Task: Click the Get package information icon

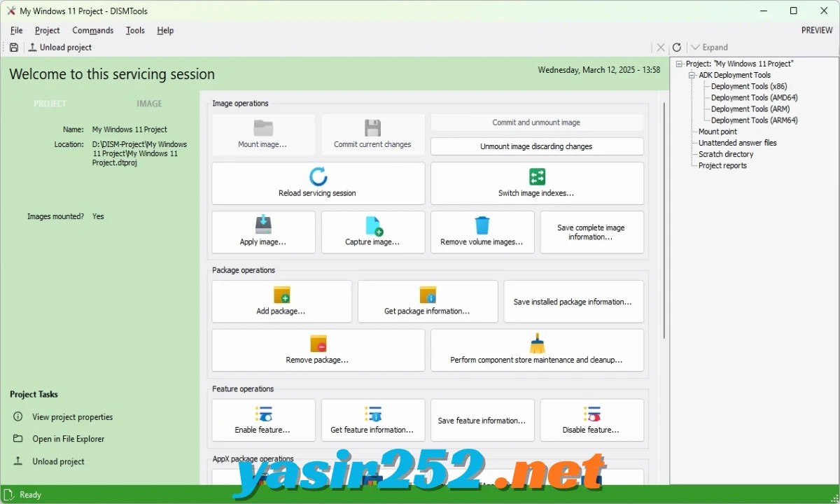Action: (x=428, y=295)
